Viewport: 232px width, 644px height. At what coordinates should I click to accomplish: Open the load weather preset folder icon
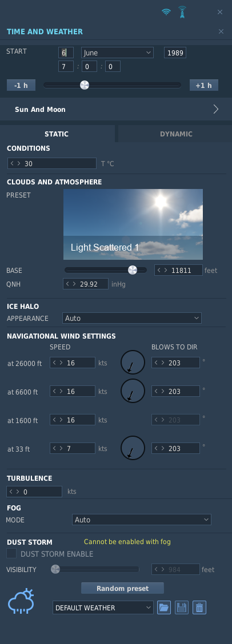click(x=164, y=607)
